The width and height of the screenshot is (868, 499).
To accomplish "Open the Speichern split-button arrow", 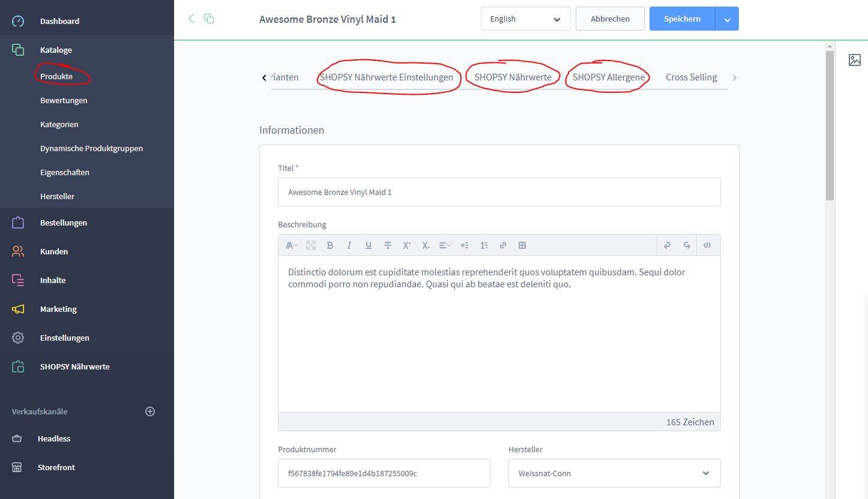I will click(x=727, y=19).
